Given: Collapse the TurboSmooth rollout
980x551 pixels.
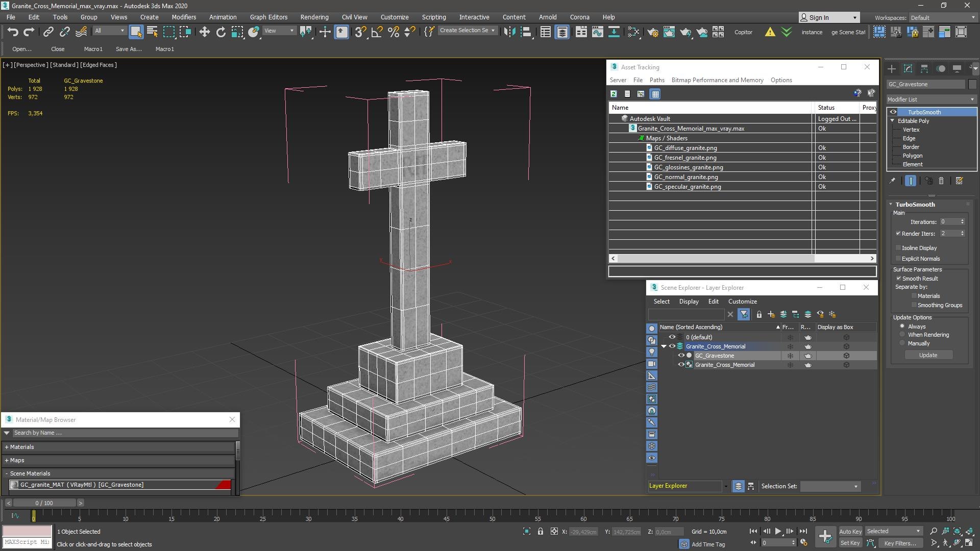Looking at the screenshot, I should click(891, 205).
